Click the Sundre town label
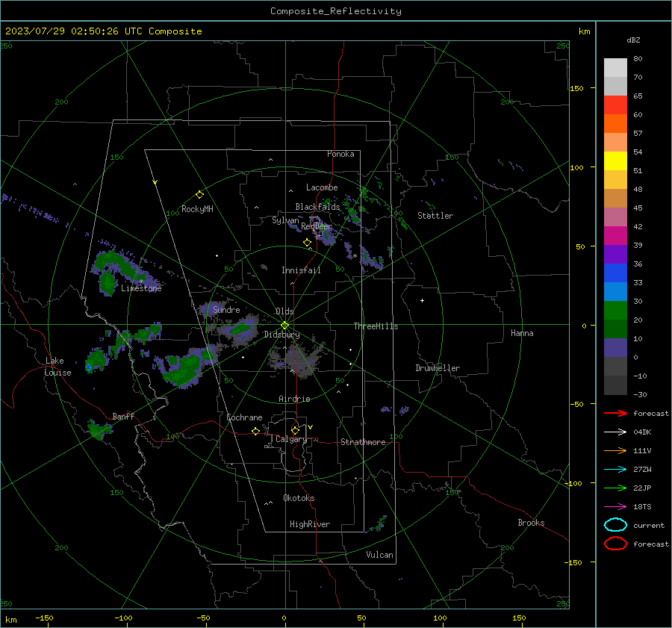The width and height of the screenshot is (672, 628). (x=226, y=310)
